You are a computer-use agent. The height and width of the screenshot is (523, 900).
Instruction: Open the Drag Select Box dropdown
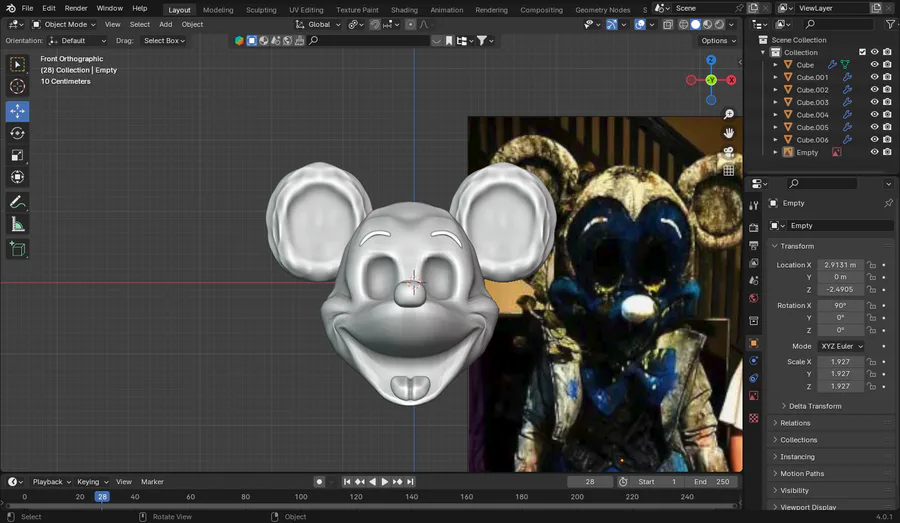click(164, 41)
